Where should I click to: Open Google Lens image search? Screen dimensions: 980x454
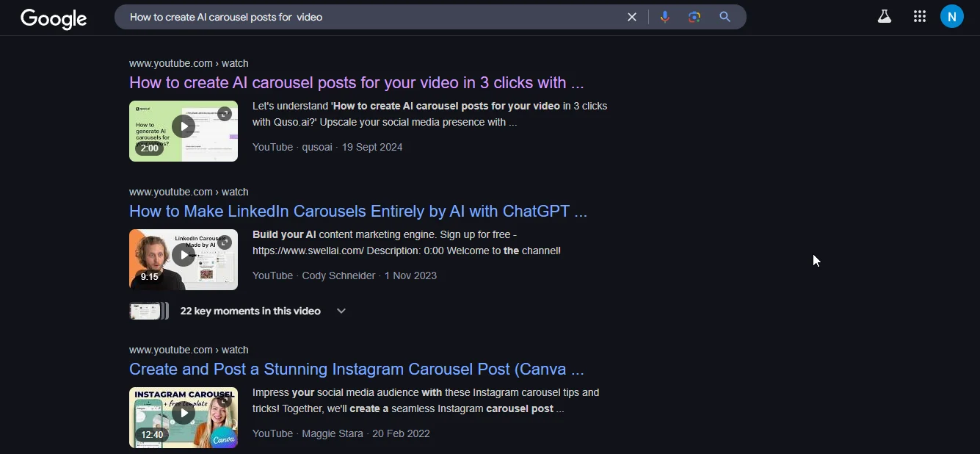(x=694, y=17)
